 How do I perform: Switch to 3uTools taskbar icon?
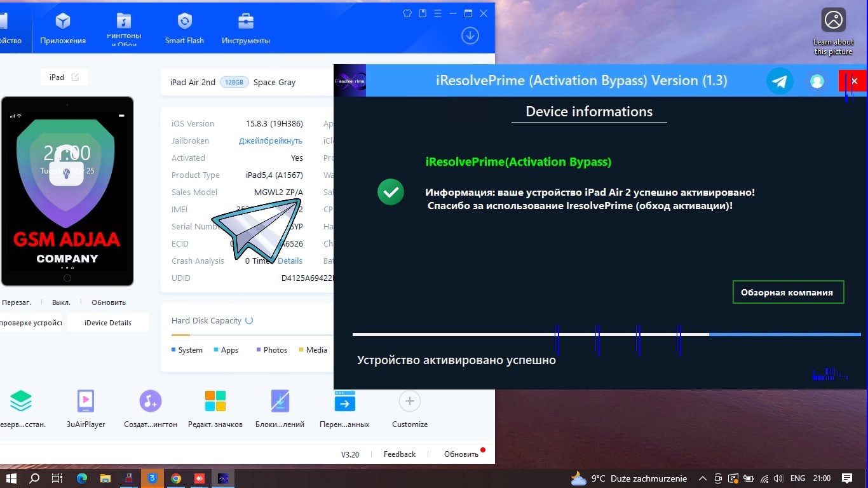pos(153,478)
